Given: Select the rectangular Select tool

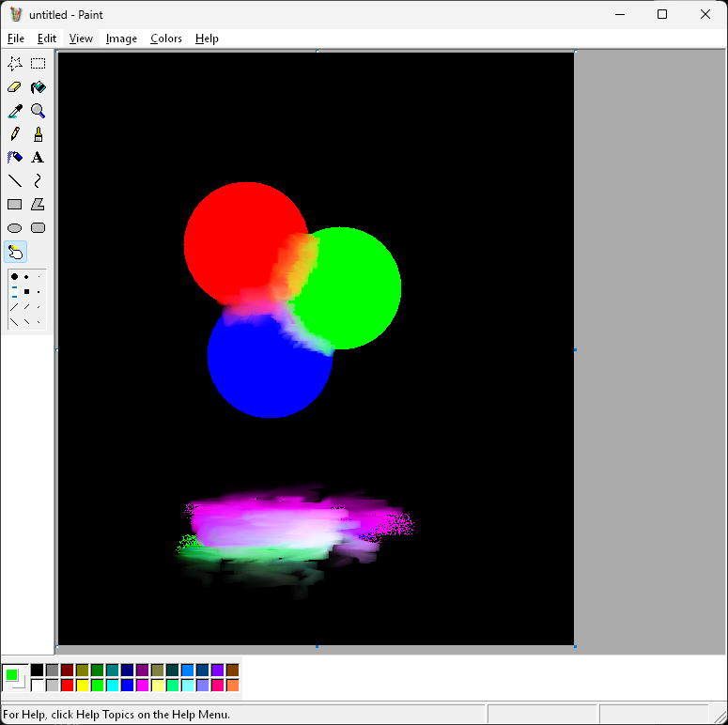Looking at the screenshot, I should 39,63.
